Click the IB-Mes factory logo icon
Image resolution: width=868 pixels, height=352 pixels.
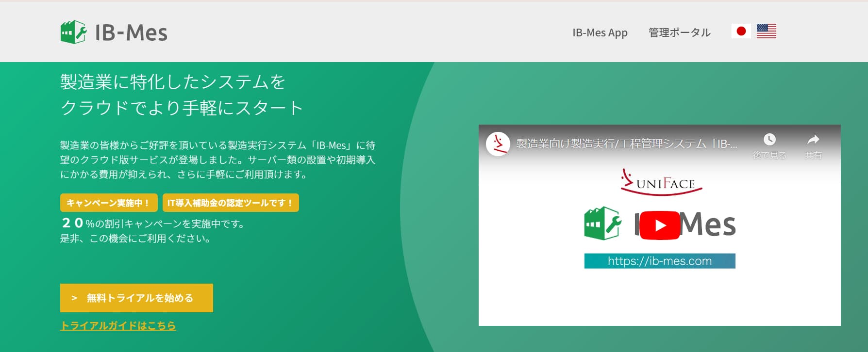click(73, 32)
